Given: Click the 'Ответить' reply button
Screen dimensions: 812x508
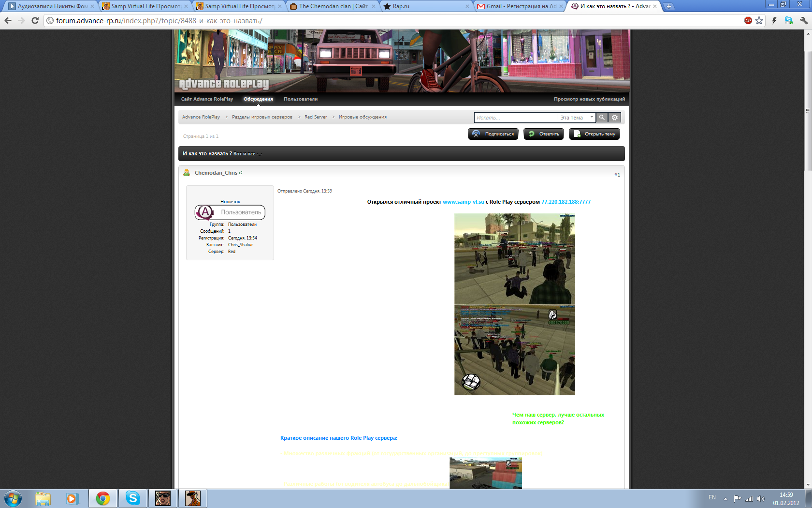Looking at the screenshot, I should [x=544, y=134].
